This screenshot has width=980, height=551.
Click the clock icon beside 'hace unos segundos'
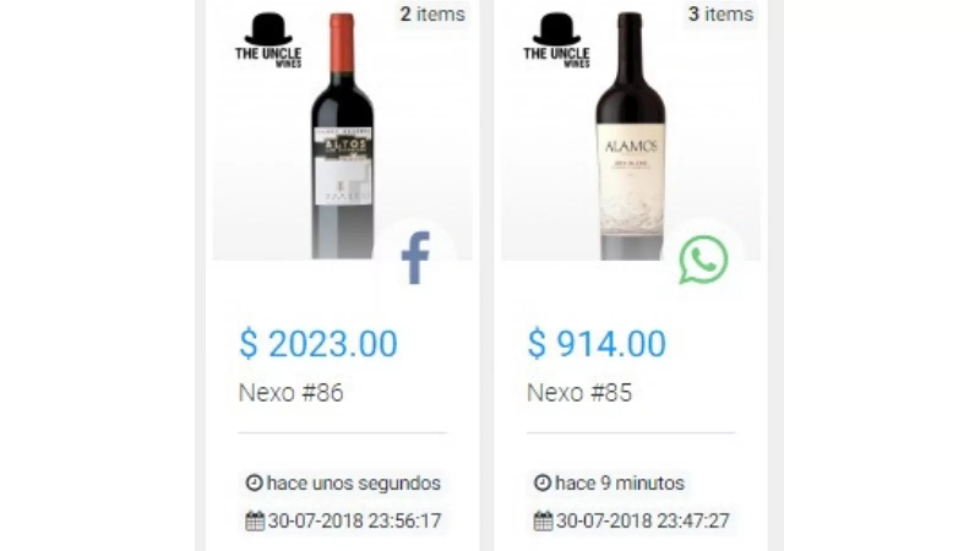coord(254,483)
